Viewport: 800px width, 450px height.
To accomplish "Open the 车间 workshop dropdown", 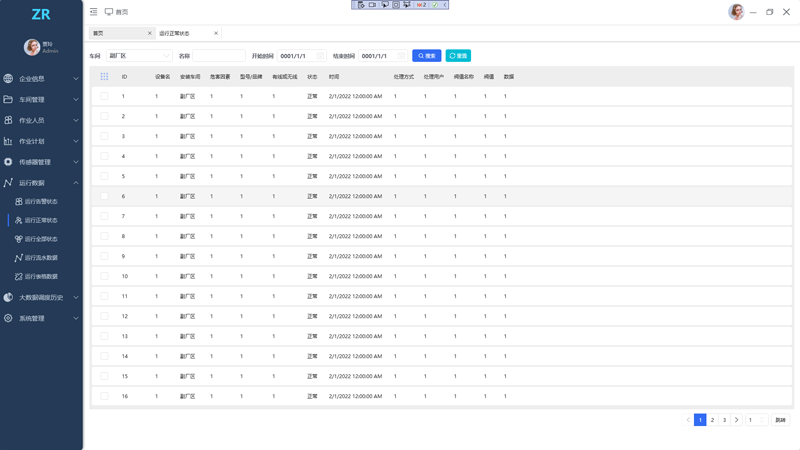I will pyautogui.click(x=139, y=56).
